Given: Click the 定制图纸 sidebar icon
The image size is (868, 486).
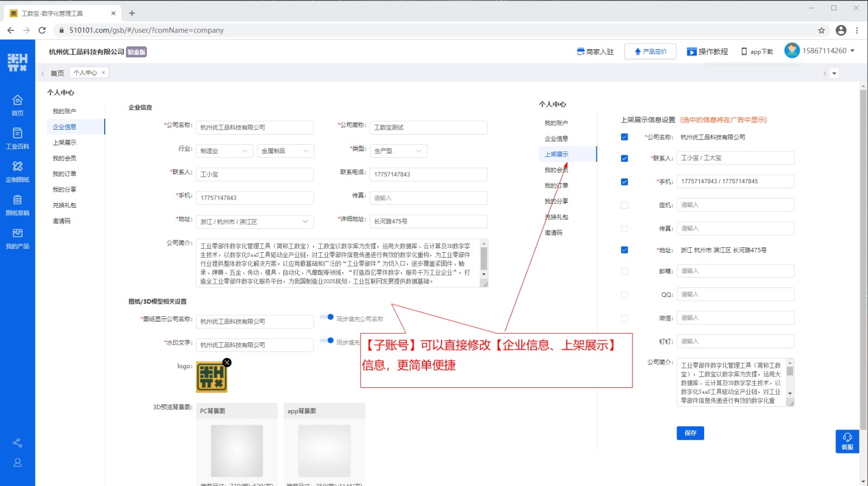Looking at the screenshot, I should coord(17,171).
